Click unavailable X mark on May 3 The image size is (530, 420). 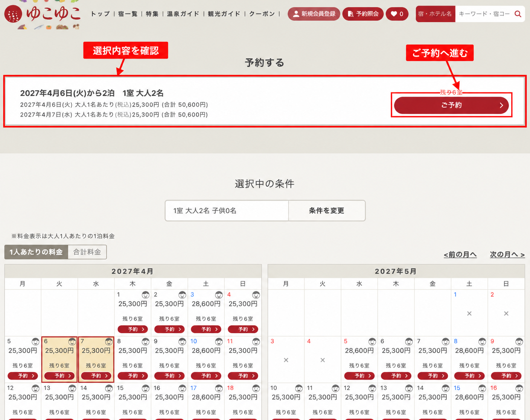(286, 360)
